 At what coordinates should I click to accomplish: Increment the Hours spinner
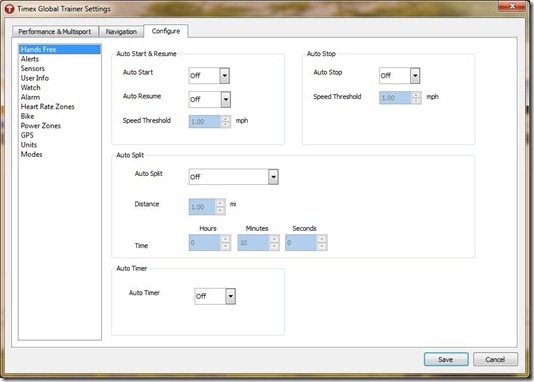click(x=225, y=239)
